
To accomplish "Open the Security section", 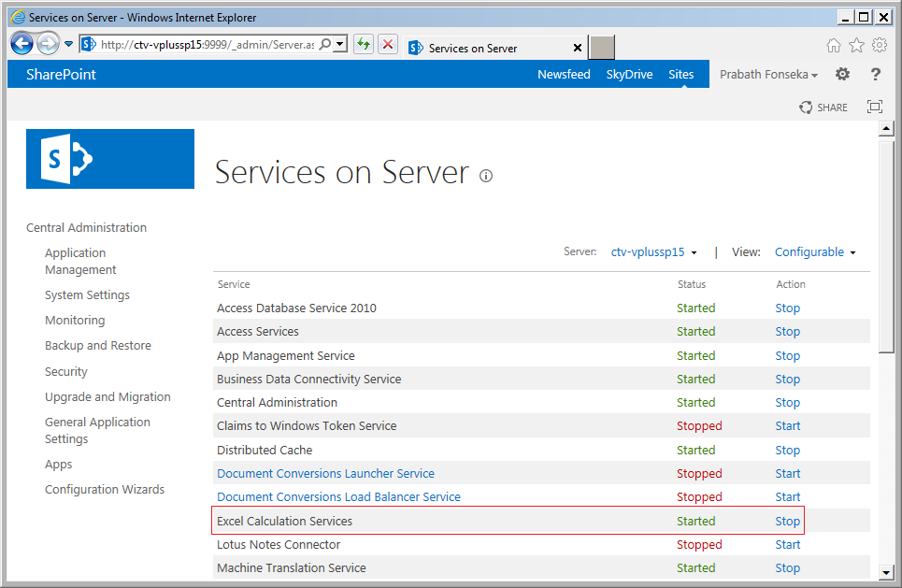I will pyautogui.click(x=66, y=372).
